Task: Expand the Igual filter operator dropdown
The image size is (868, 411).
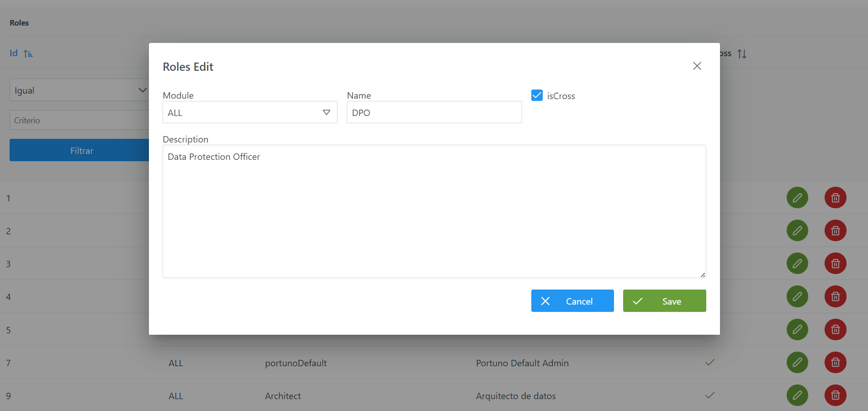Action: coord(80,90)
